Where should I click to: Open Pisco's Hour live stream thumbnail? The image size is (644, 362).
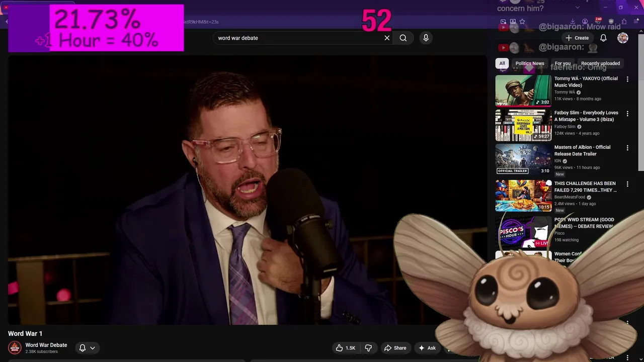523,232
